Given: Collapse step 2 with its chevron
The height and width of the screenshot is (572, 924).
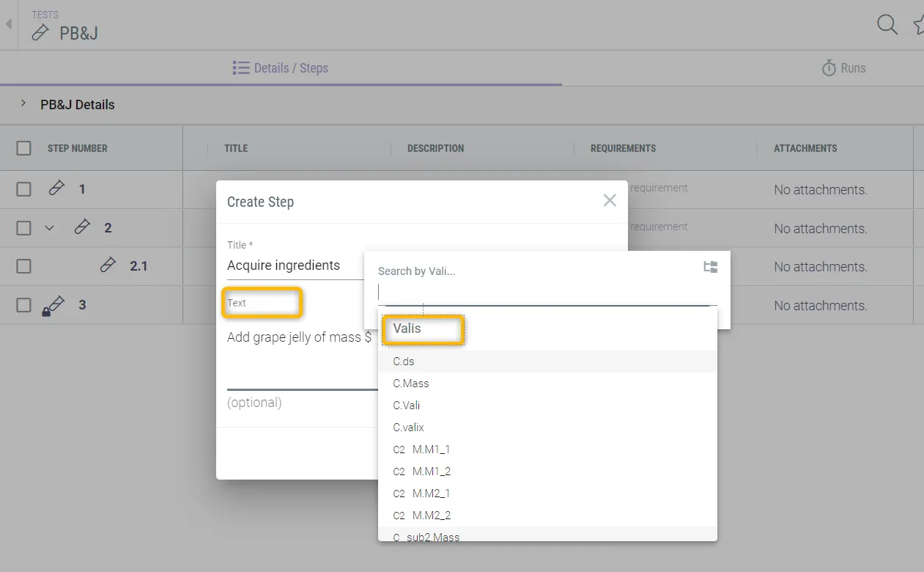Looking at the screenshot, I should point(49,228).
